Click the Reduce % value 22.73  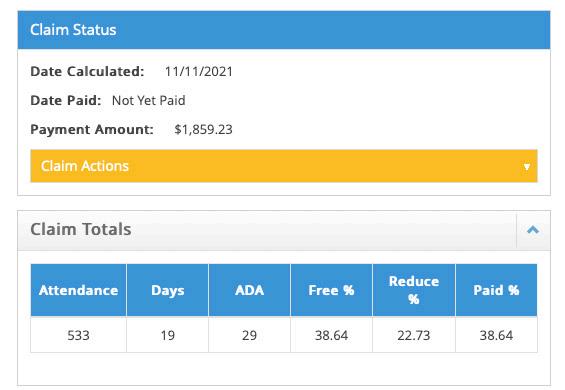click(414, 335)
